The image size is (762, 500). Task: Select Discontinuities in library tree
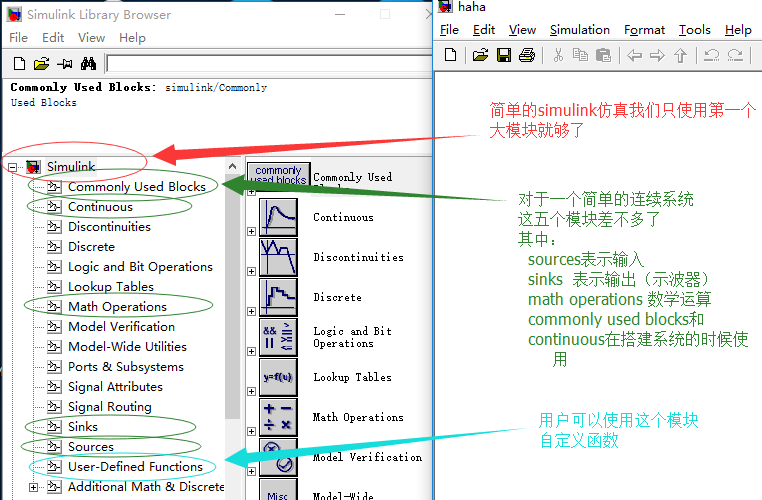109,226
